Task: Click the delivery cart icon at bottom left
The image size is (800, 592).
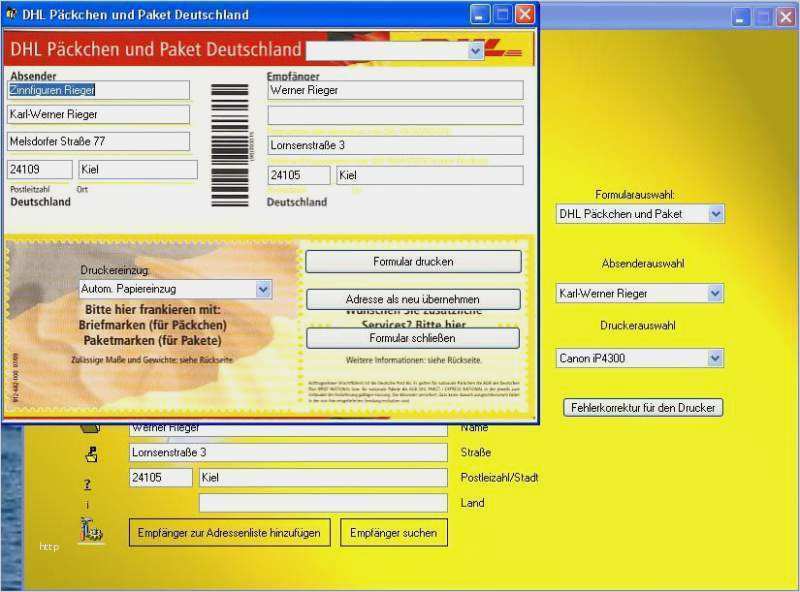Action: pos(91,530)
